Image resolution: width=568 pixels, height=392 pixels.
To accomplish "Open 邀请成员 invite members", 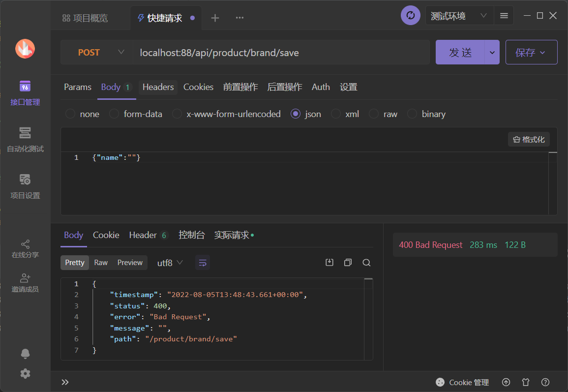I will (25, 283).
